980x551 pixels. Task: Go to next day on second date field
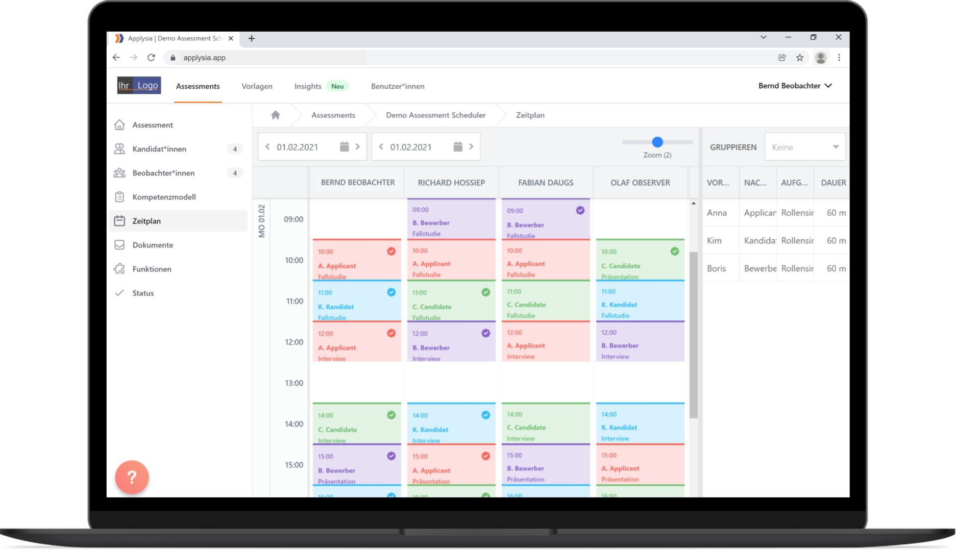(471, 147)
